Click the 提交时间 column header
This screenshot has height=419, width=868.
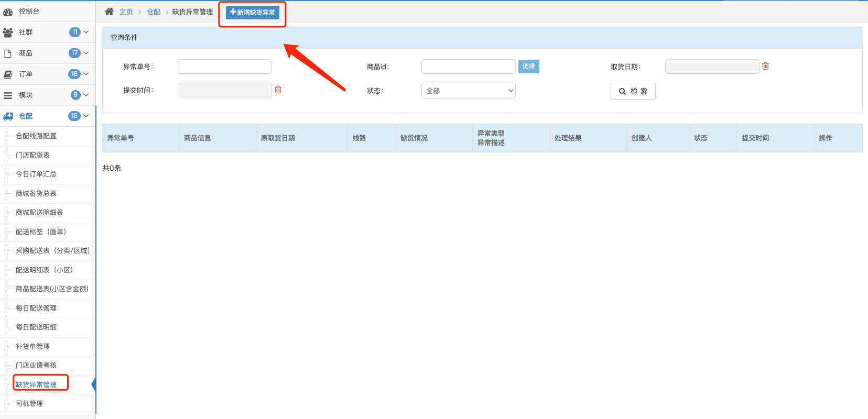tap(775, 138)
